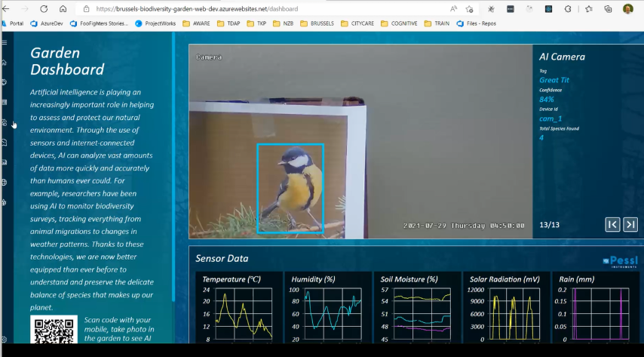Add this page to favorites with the star icon
Image resolution: width=644 pixels, height=357 pixels.
click(470, 9)
